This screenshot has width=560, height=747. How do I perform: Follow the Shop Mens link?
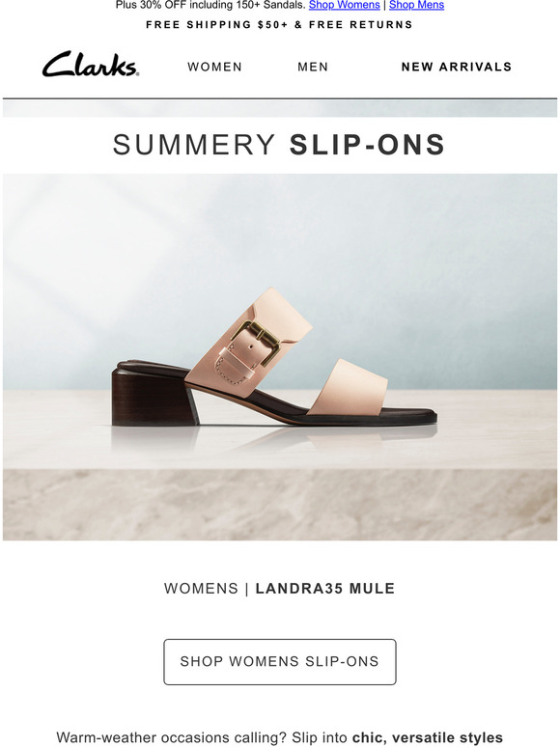click(416, 5)
